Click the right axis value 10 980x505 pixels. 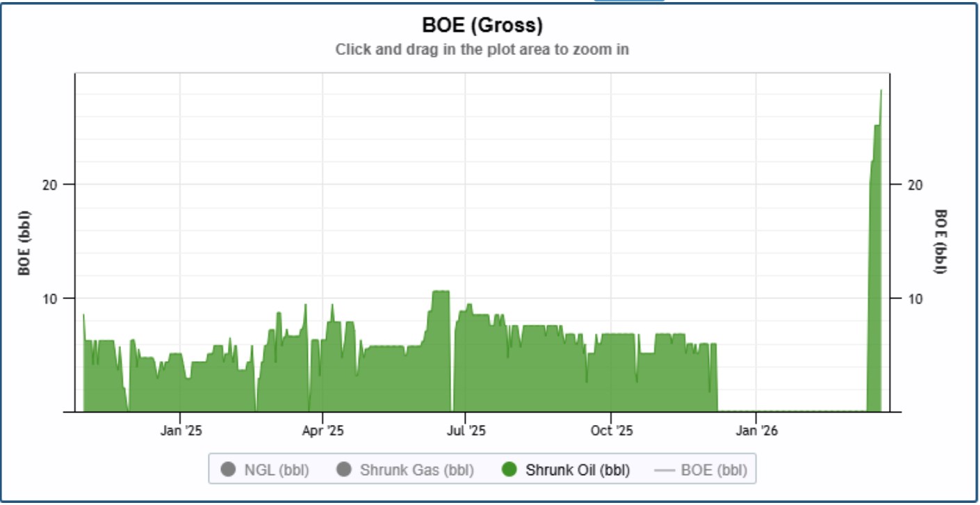915,298
